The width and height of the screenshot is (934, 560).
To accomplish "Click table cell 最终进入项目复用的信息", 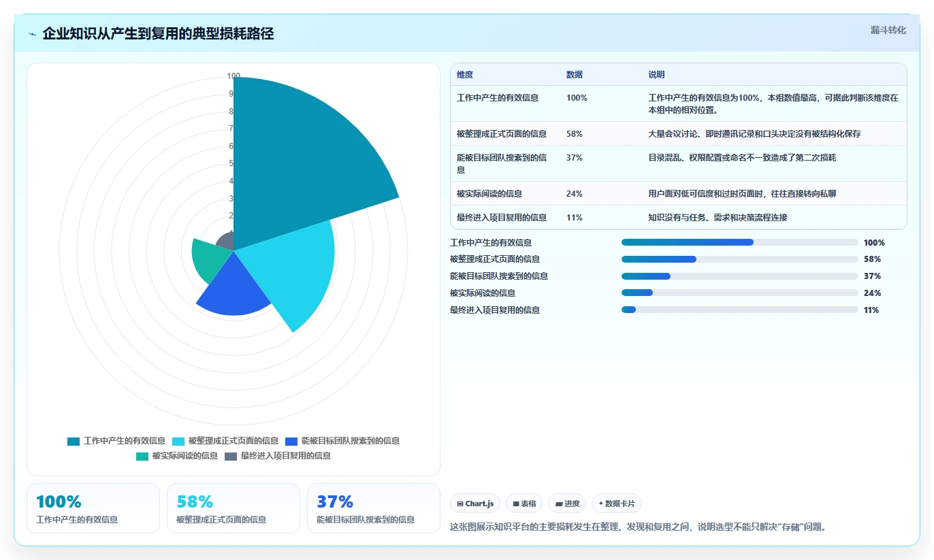I will click(502, 218).
